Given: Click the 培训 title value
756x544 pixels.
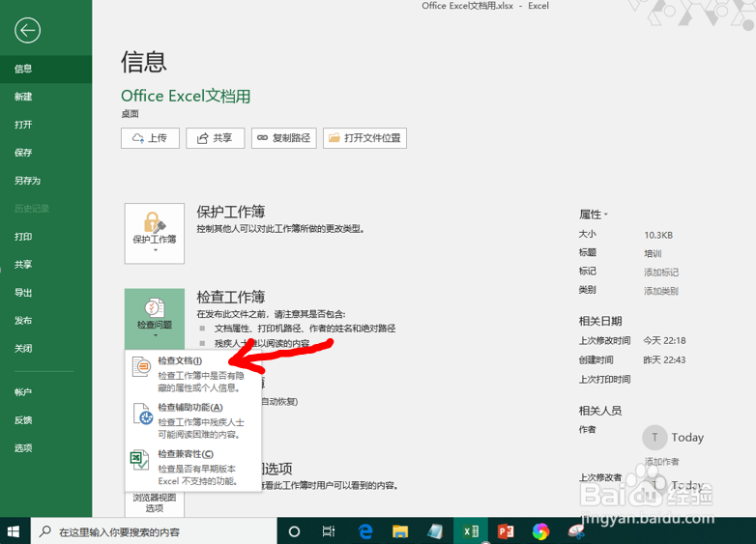Looking at the screenshot, I should coord(653,254).
